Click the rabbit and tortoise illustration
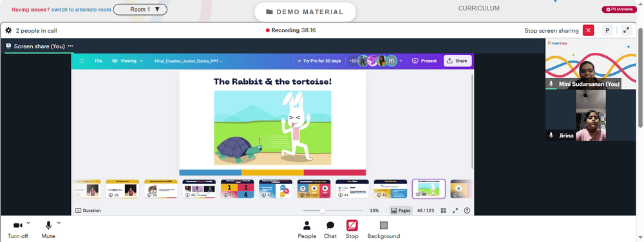This screenshot has width=644, height=242. point(272,128)
